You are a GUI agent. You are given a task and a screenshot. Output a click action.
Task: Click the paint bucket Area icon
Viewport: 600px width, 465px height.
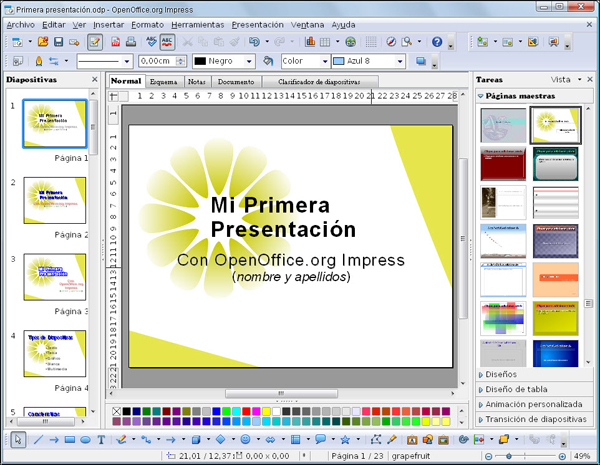click(x=268, y=61)
